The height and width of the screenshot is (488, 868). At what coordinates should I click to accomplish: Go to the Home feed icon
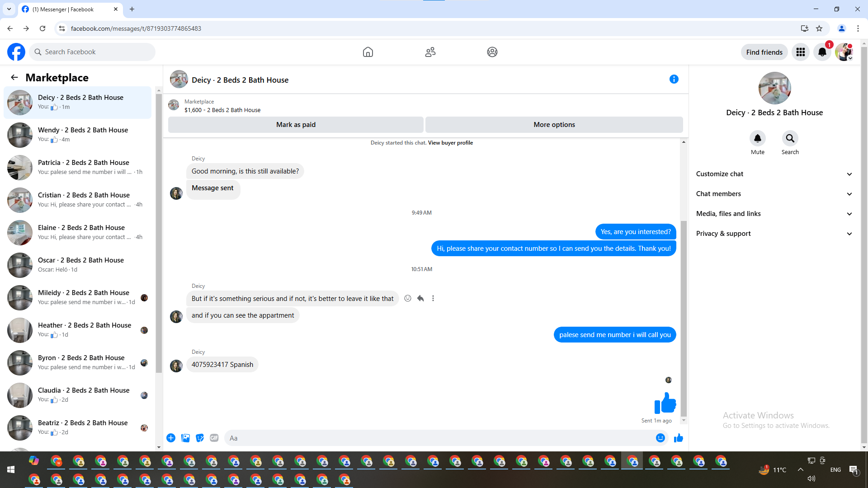[x=368, y=52]
